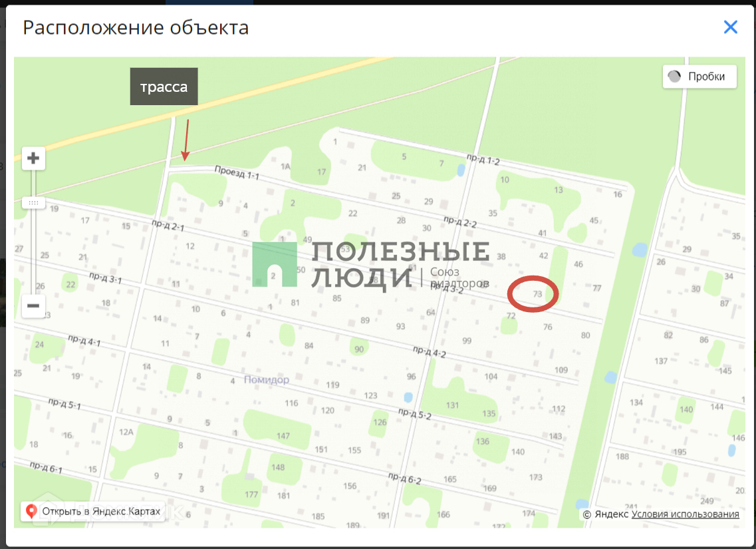Close the Расположение объекта dialog
Viewport: 756px width, 549px height.
click(x=731, y=27)
